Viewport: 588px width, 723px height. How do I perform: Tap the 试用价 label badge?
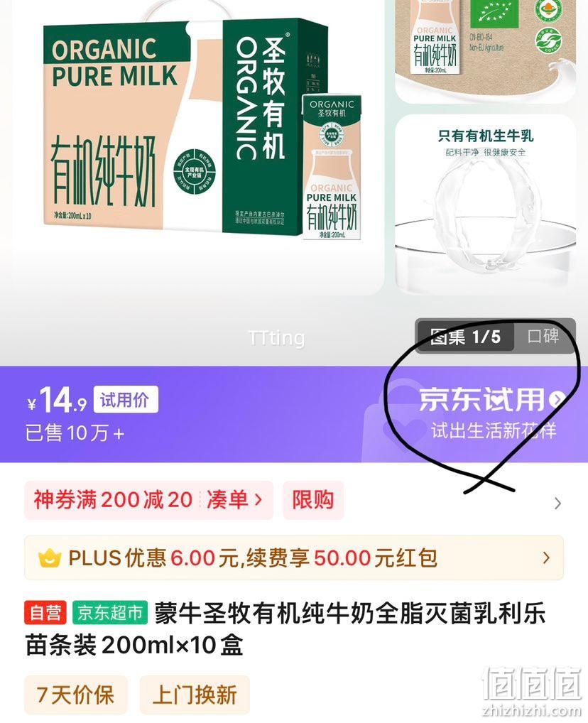[x=126, y=399]
